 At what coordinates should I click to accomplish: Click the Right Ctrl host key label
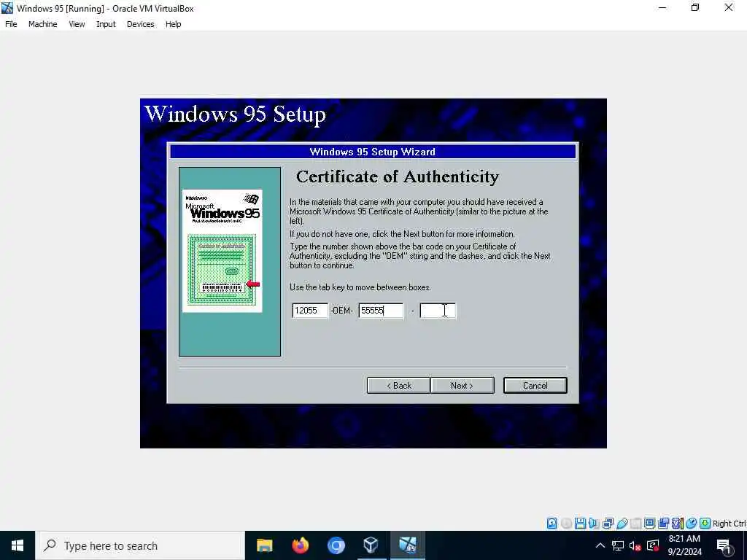[729, 524]
